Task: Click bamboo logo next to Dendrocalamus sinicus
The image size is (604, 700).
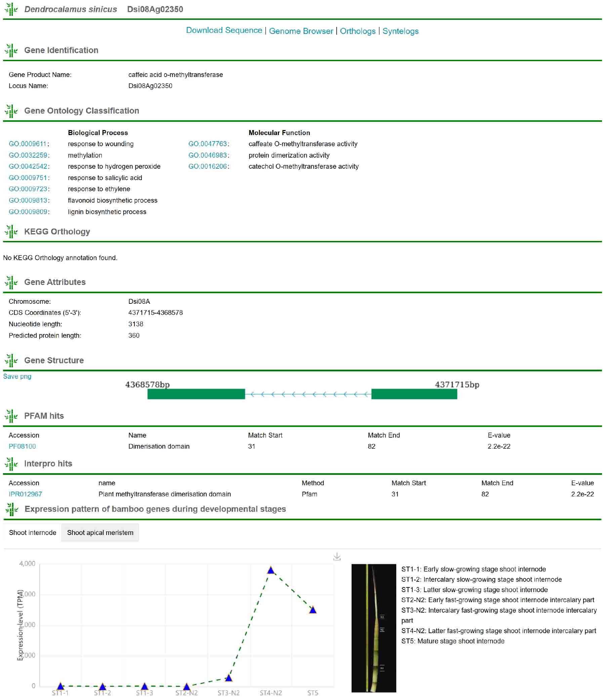Action: click(x=11, y=9)
